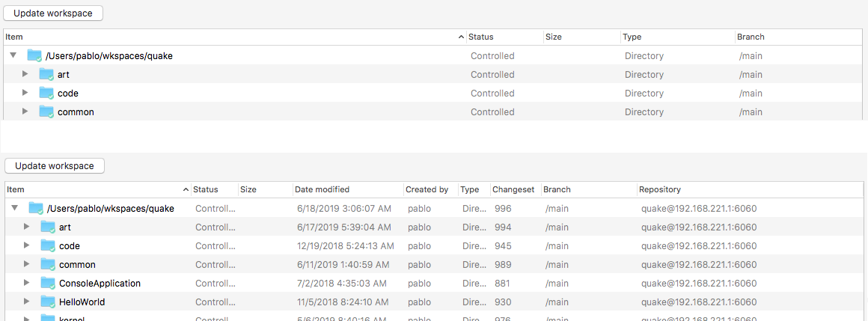Click the ConsoleApplication folder icon
Screen dimensions: 868x321
click(48, 283)
